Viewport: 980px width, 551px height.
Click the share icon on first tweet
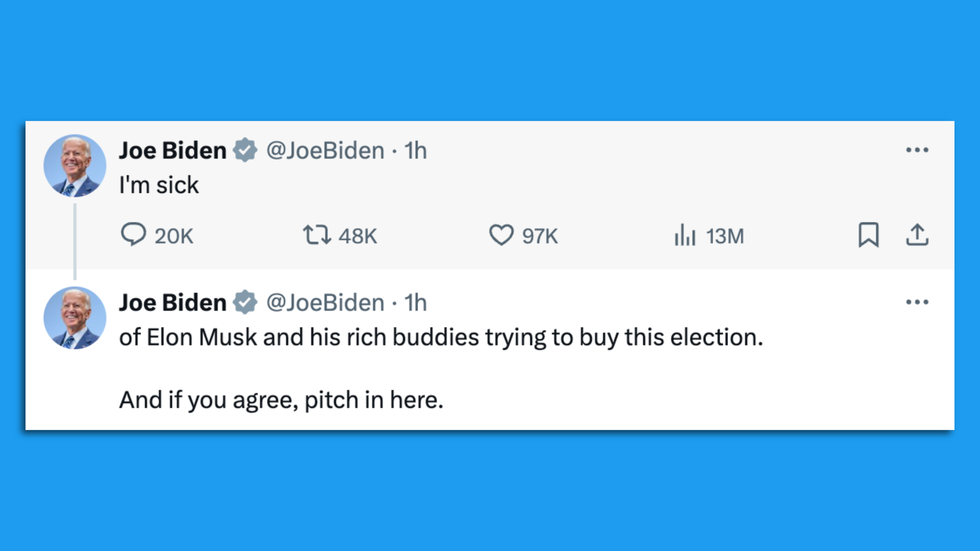click(917, 235)
